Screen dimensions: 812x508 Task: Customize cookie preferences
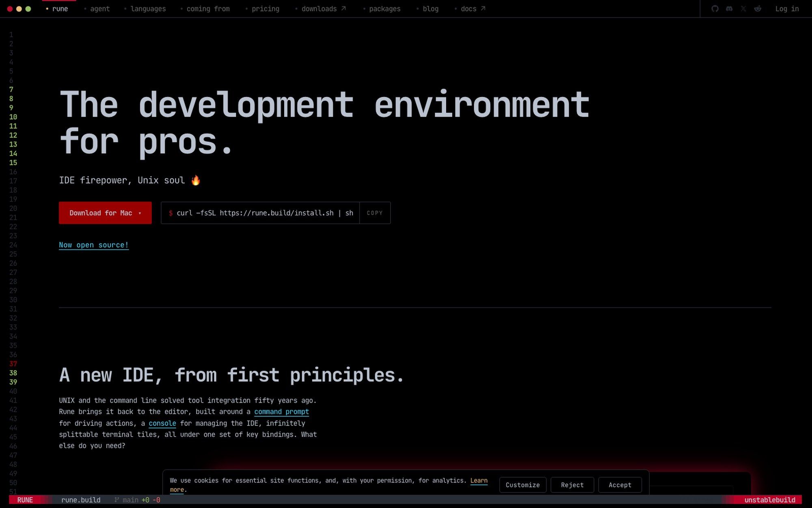tap(523, 485)
